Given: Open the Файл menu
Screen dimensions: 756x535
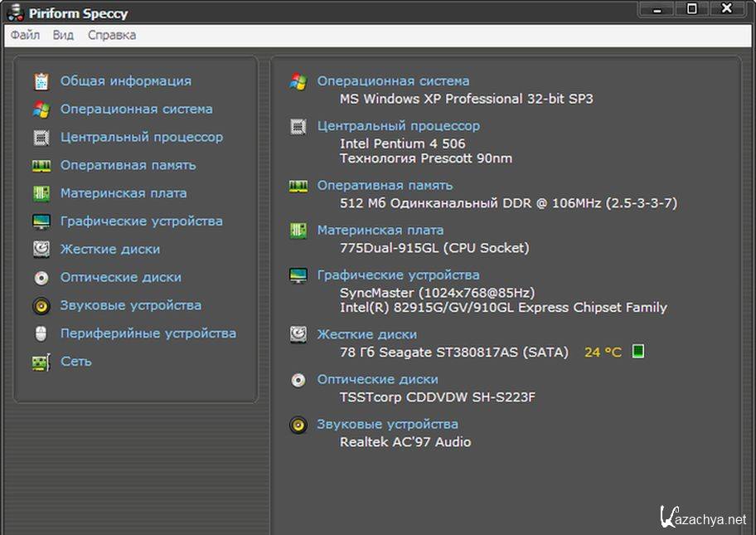Looking at the screenshot, I should coord(25,35).
